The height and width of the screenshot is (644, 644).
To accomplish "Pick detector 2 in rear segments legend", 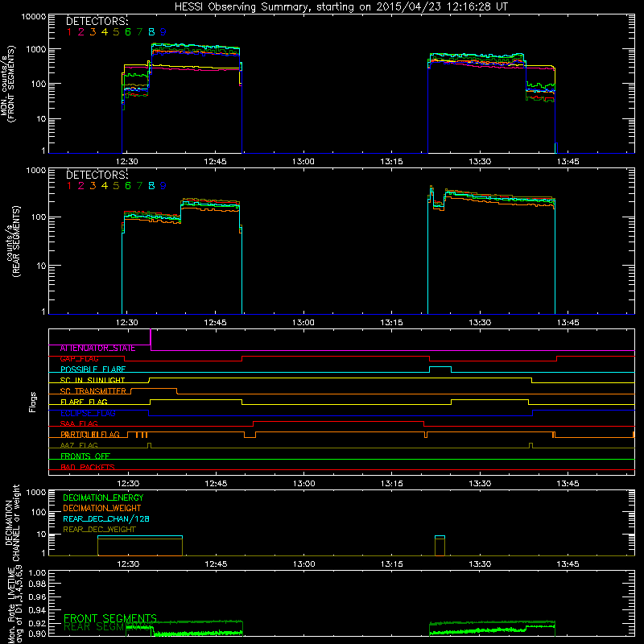I will (x=81, y=186).
